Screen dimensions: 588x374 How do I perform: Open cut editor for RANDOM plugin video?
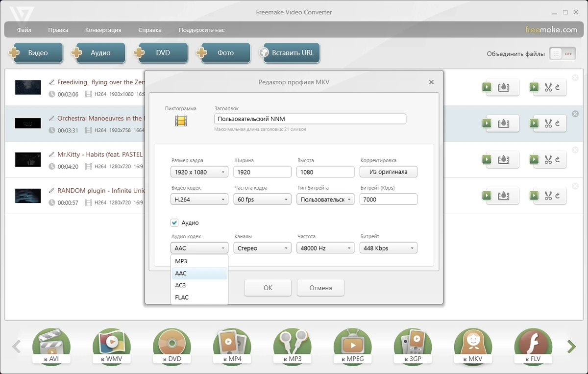click(x=548, y=196)
